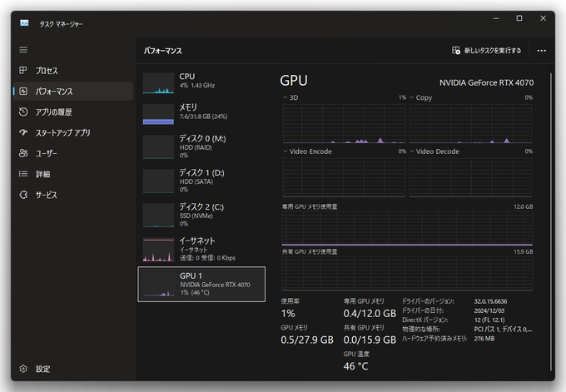The image size is (566, 392).
Task: Click the 設定 gear icon
Action: point(23,369)
